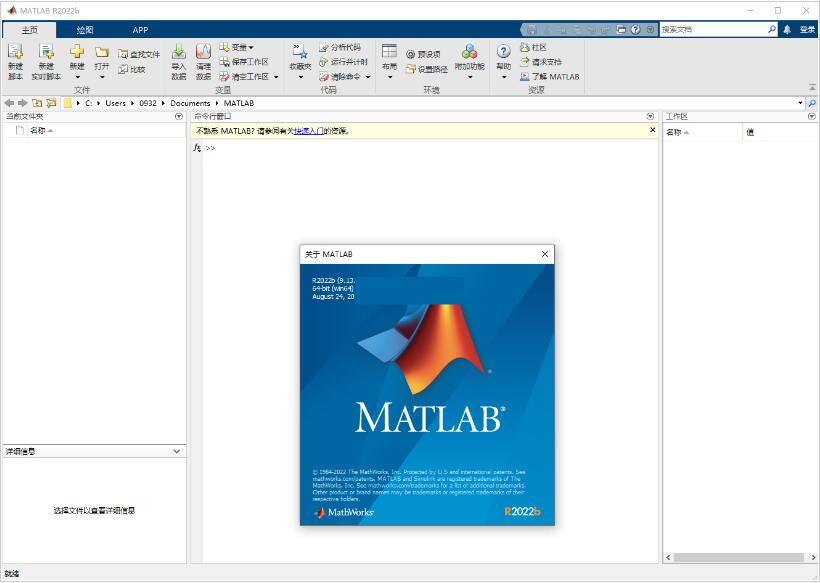Click 请求支持 (Request Support)

tap(541, 62)
